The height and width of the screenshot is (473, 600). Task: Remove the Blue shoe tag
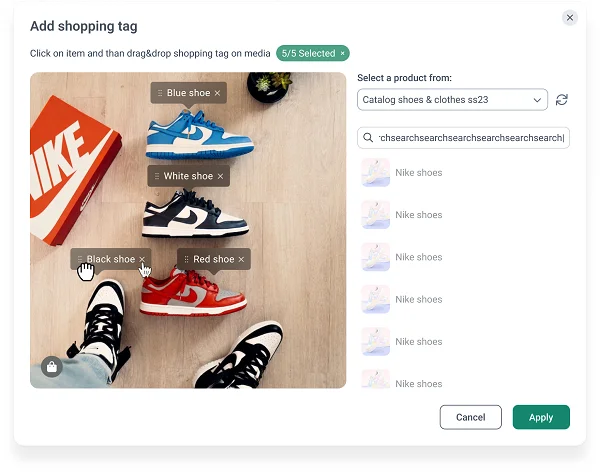[x=218, y=93]
